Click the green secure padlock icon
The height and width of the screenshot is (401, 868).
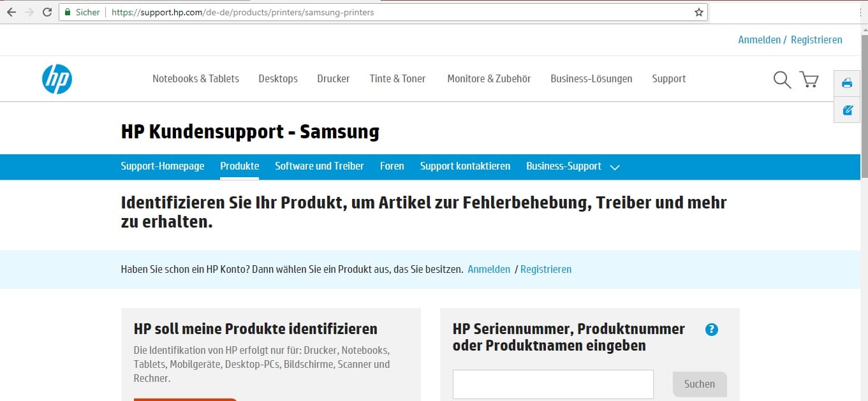[68, 12]
